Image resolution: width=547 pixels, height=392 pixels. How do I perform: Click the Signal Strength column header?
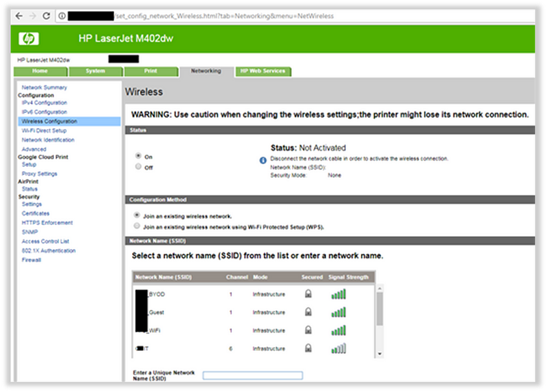click(x=349, y=277)
